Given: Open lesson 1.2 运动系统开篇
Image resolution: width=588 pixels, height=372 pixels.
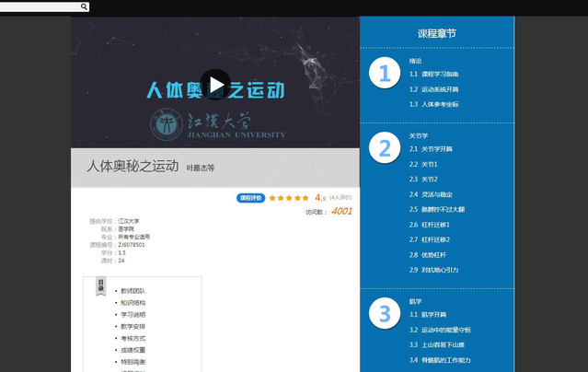Looking at the screenshot, I should pyautogui.click(x=434, y=89).
